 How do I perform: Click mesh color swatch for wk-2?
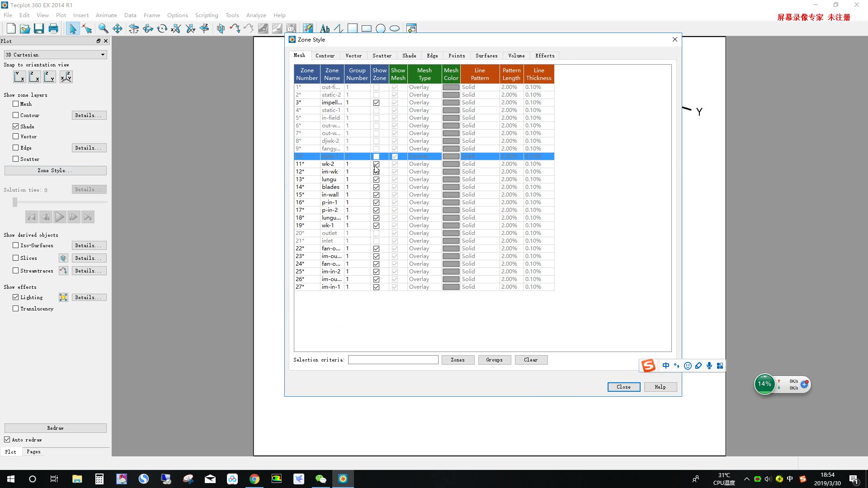[x=451, y=164]
